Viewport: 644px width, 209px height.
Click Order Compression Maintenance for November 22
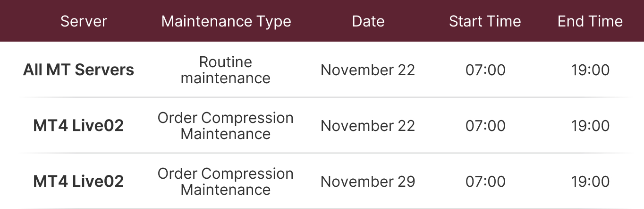tap(226, 126)
